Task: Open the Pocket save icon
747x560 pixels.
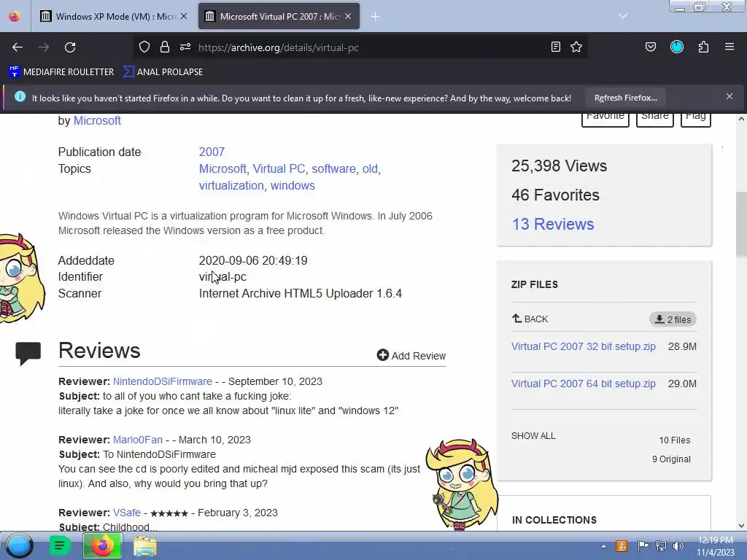Action: [650, 47]
